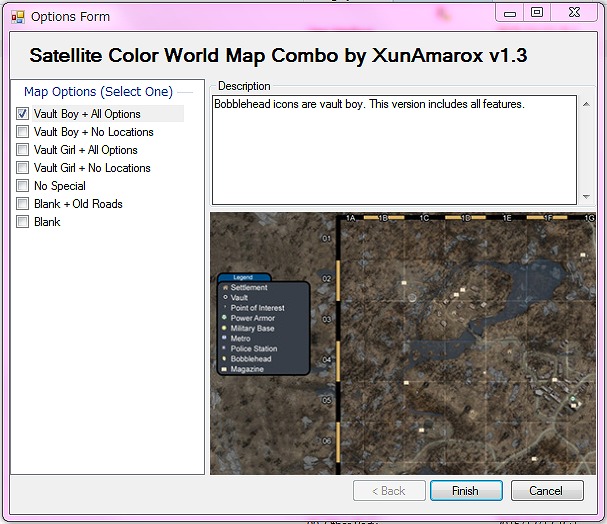The height and width of the screenshot is (524, 607).
Task: Cancel the options form
Action: (x=547, y=491)
